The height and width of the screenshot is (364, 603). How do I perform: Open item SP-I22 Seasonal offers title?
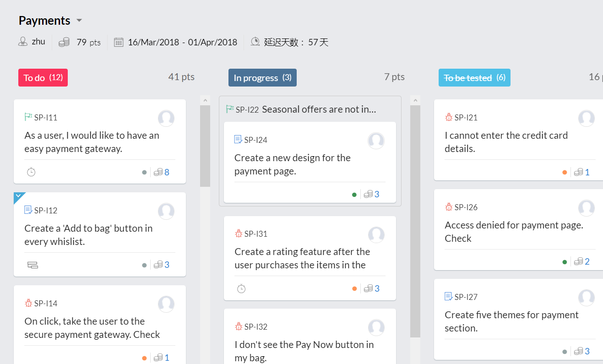[319, 109]
